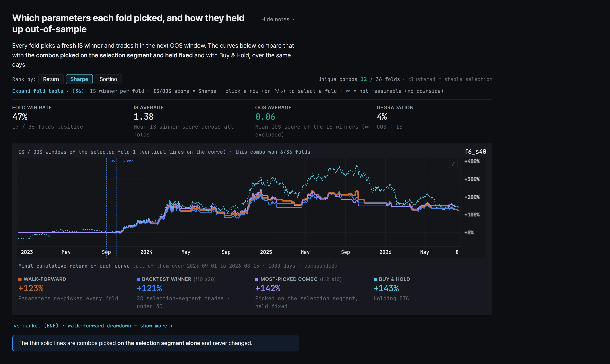Image resolution: width=610 pixels, height=364 pixels.
Task: Click the +200% axis label
Action: 472,197
